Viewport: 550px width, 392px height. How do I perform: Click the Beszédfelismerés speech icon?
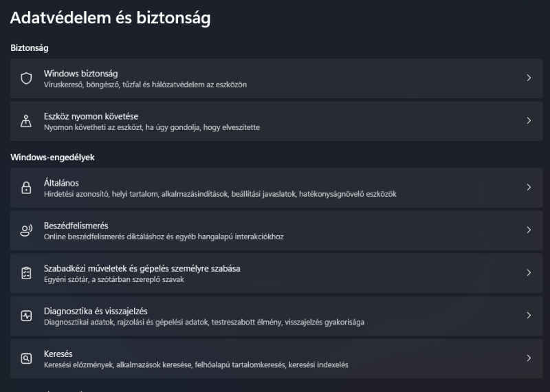tap(27, 230)
